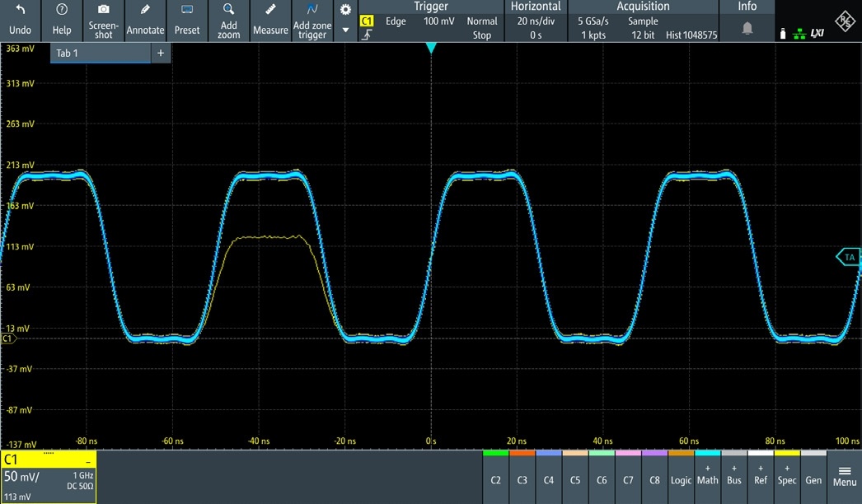862x504 pixels.
Task: Toggle channel C2 on
Action: coord(496,475)
